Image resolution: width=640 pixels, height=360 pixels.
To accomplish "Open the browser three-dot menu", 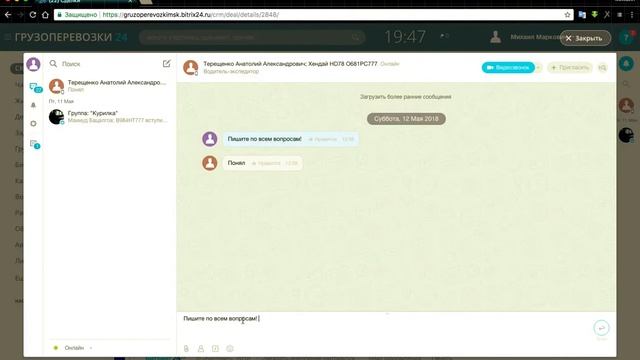I will pyautogui.click(x=632, y=15).
